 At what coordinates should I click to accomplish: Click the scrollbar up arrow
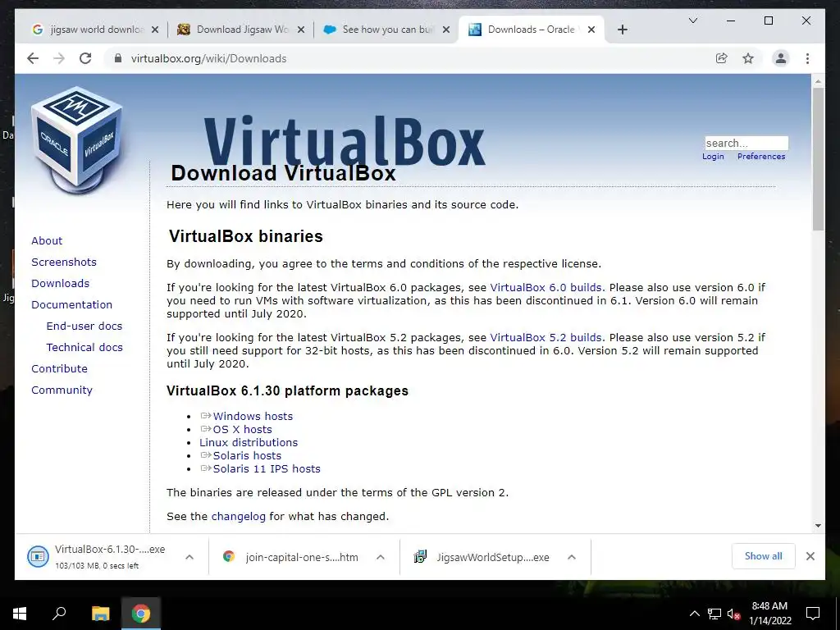[x=818, y=81]
